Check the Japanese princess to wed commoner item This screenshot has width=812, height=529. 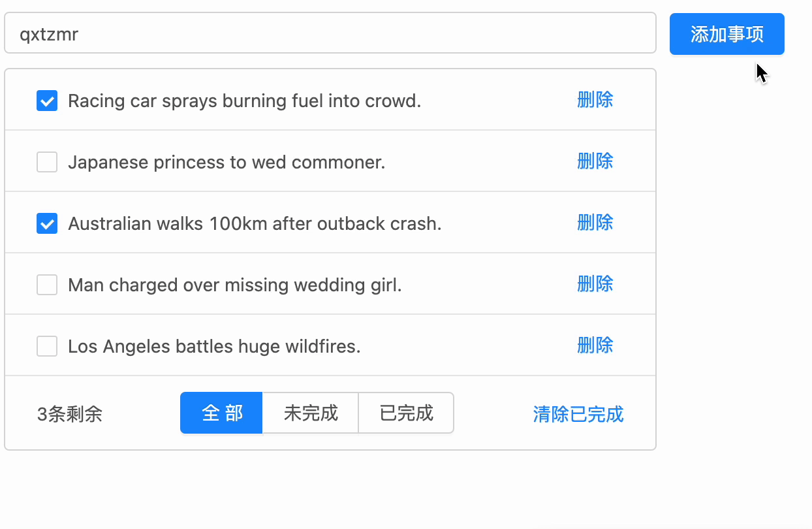(x=47, y=162)
